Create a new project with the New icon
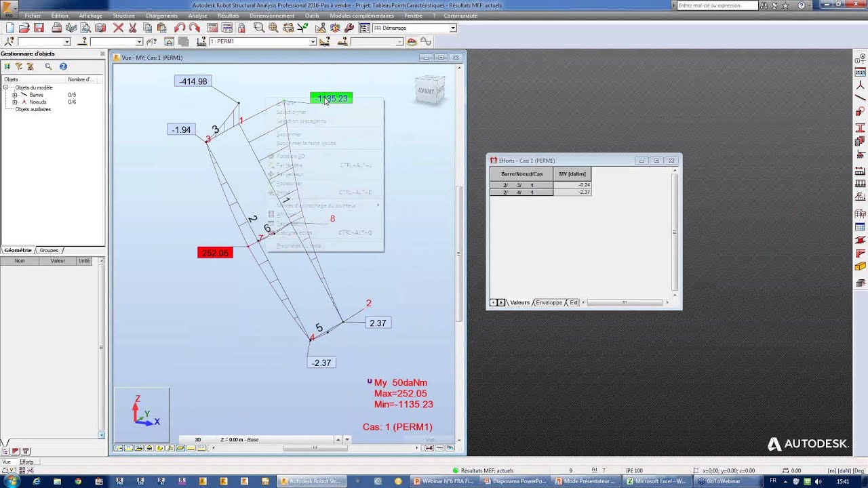This screenshot has width=868, height=488. 9,28
